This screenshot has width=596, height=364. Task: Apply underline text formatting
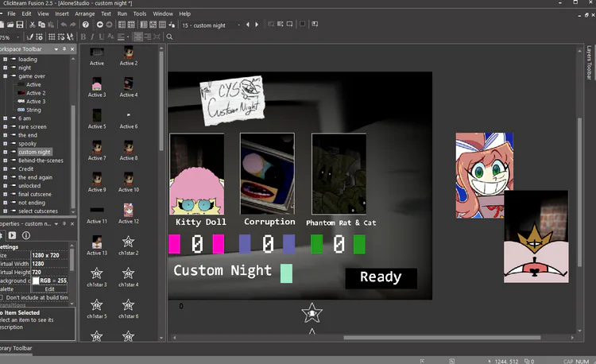pyautogui.click(x=101, y=37)
